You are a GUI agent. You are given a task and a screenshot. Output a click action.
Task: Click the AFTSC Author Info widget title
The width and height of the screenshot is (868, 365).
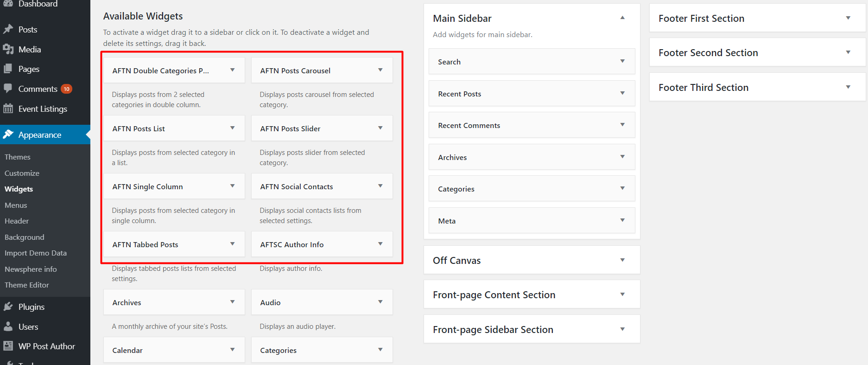[292, 244]
